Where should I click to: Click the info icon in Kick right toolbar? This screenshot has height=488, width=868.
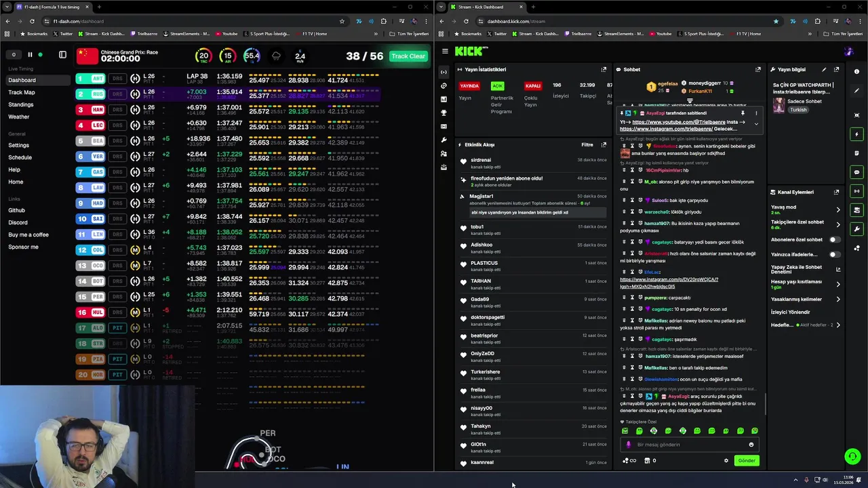pos(856,72)
